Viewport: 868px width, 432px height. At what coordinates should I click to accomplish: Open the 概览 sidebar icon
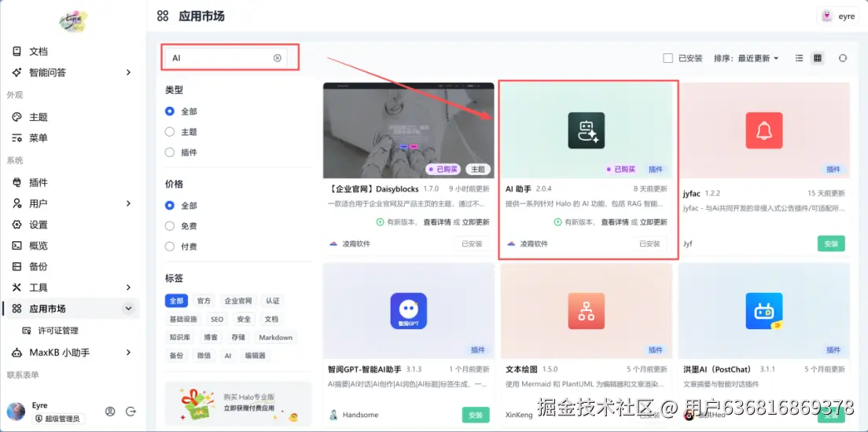tap(17, 246)
